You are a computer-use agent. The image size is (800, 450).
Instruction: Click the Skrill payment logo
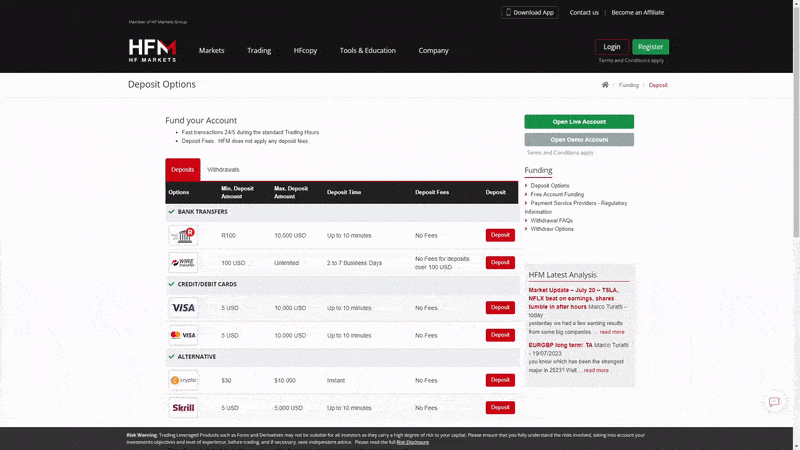[x=183, y=408]
